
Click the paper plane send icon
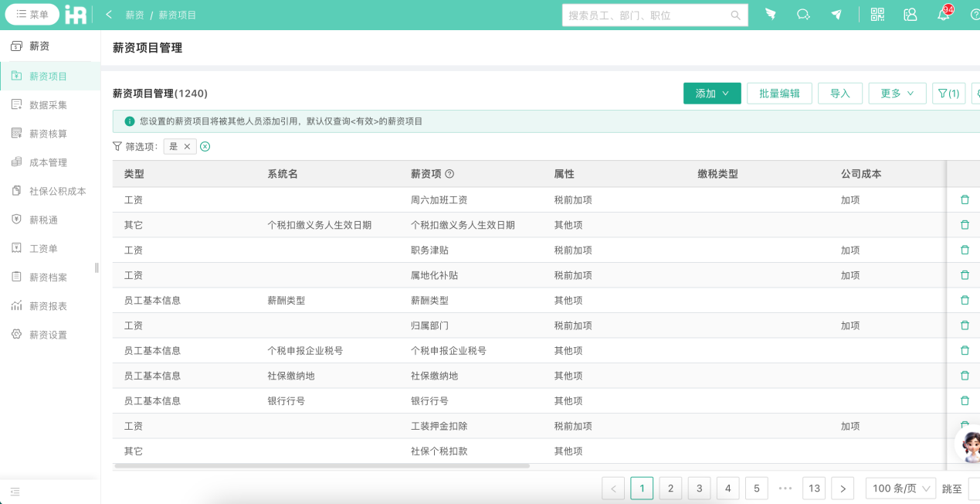pos(837,14)
